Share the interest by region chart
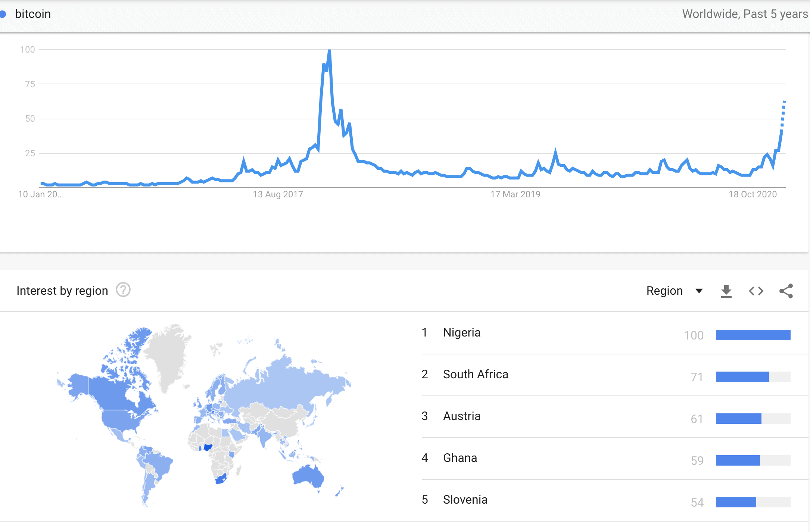 pyautogui.click(x=786, y=291)
